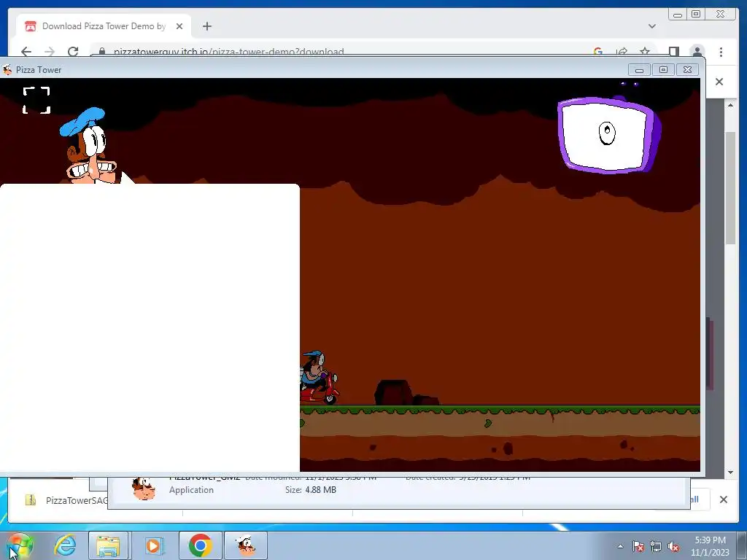The image size is (747, 560).
Task: Click the Pizza Tower window title icon
Action: [7, 69]
